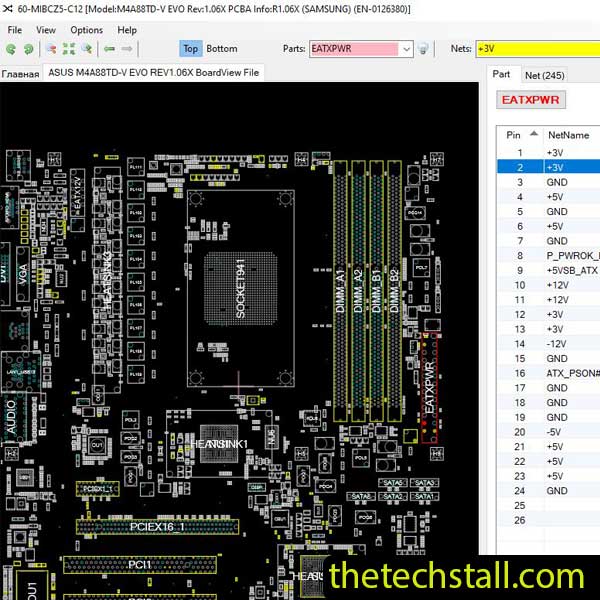Click the Nets field showing +3V
The image size is (600, 600).
pyautogui.click(x=538, y=49)
